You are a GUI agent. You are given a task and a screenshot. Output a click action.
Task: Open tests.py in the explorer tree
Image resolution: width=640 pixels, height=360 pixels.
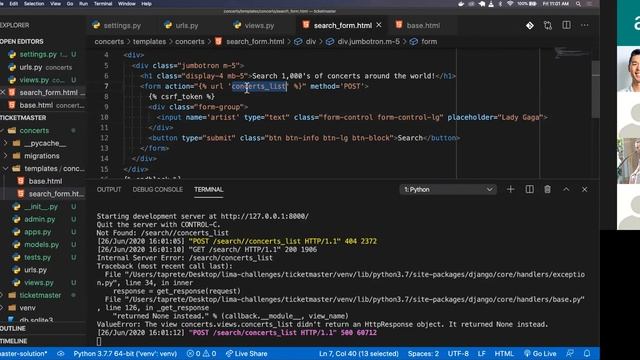point(38,258)
